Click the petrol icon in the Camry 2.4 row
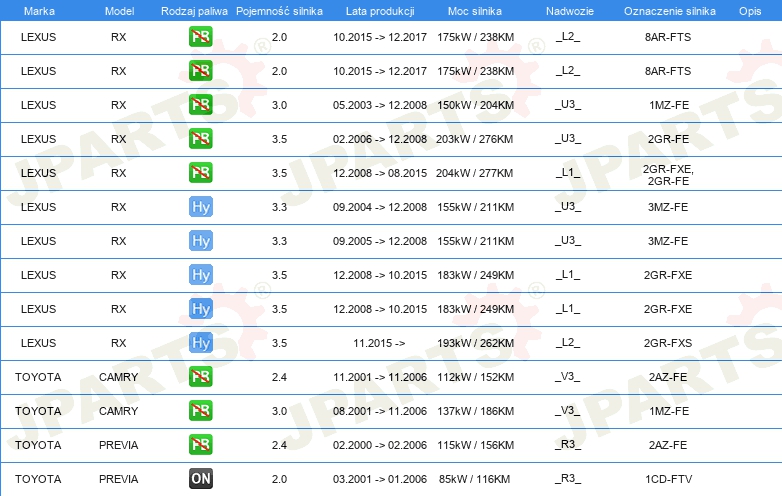 coord(200,377)
